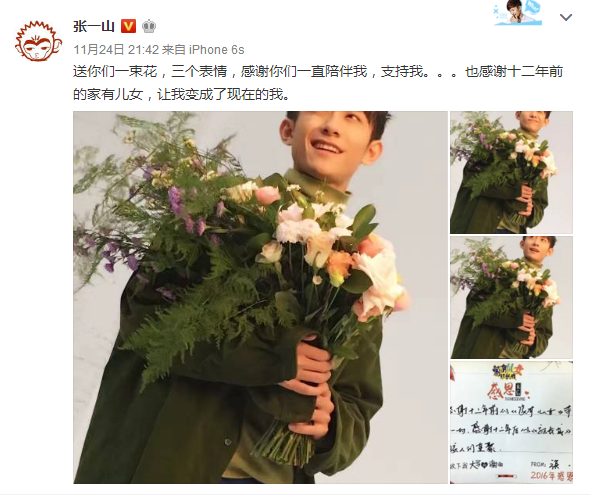
Task: Expand the post options chevron menu
Action: pos(566,17)
